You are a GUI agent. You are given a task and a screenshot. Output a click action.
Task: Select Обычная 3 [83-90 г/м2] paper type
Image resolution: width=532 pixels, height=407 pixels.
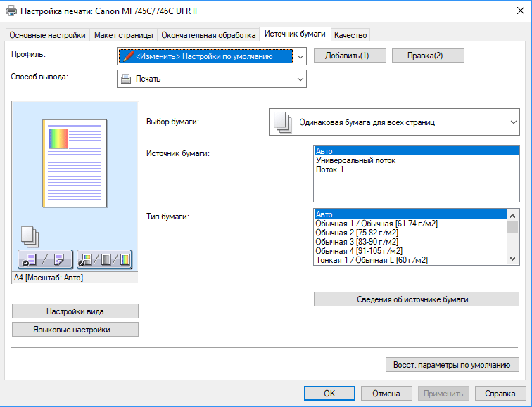(410, 242)
